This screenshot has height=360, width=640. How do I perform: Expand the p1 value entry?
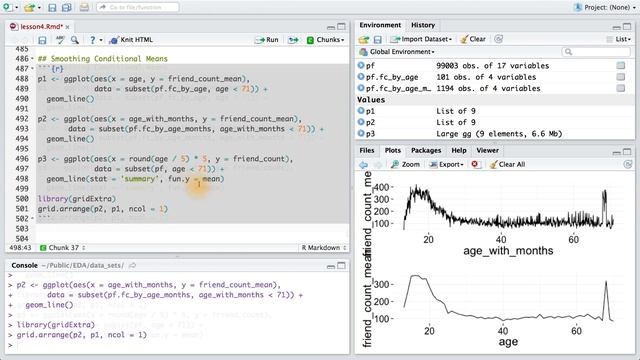[361, 111]
